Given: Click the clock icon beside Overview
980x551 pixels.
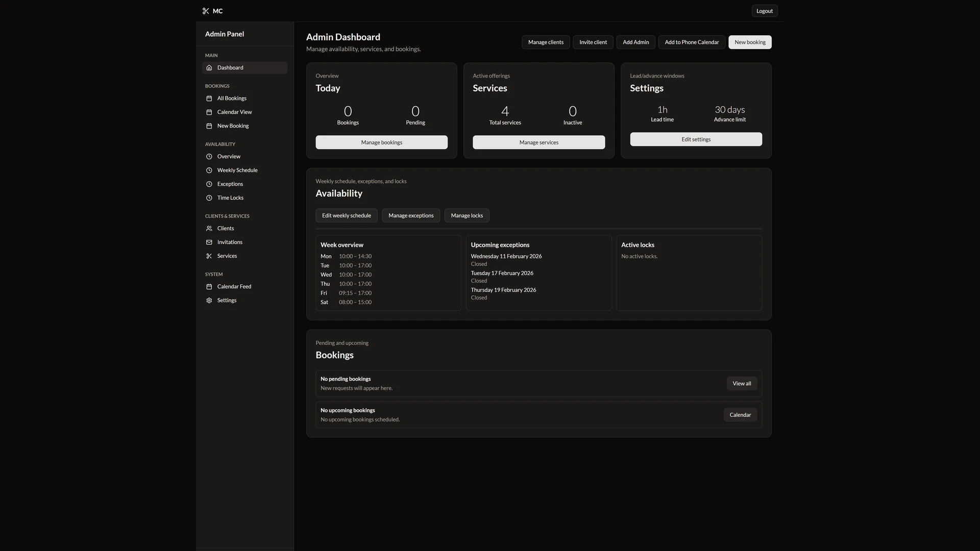Looking at the screenshot, I should pos(209,157).
